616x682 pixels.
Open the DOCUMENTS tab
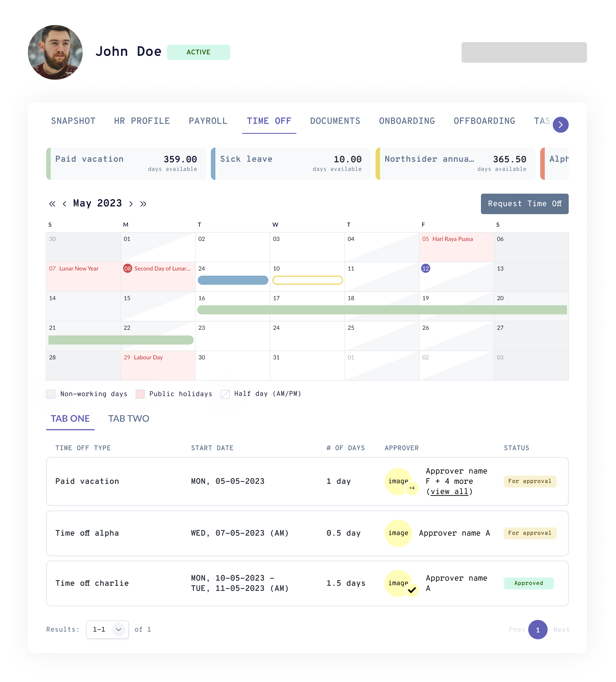pos(335,121)
